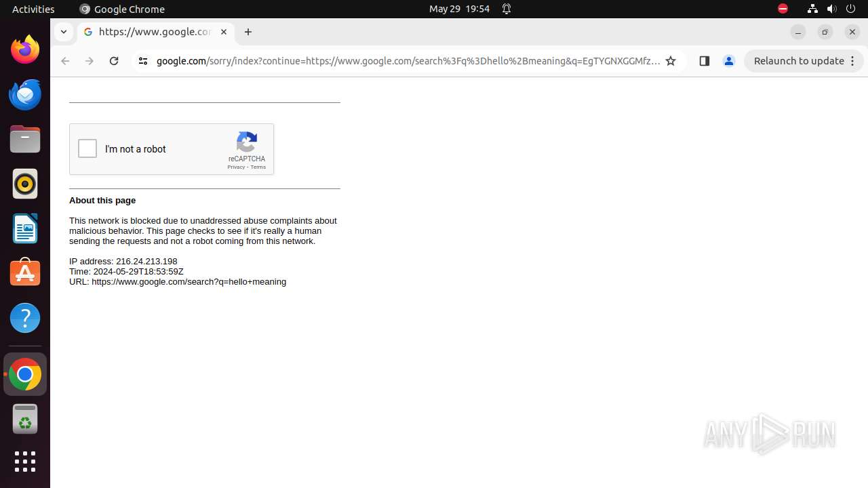The height and width of the screenshot is (488, 868).
Task: Launch Thunderbird Mail from the dock
Action: click(x=25, y=94)
